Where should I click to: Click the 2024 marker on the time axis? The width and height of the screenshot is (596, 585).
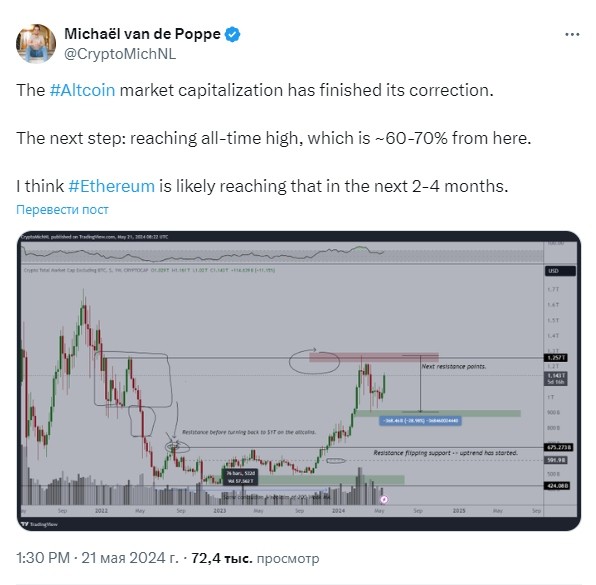[338, 510]
